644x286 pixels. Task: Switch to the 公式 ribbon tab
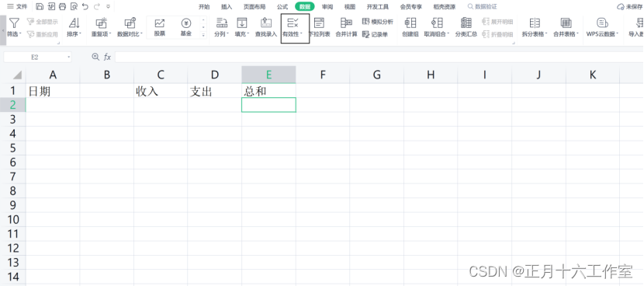tap(282, 6)
